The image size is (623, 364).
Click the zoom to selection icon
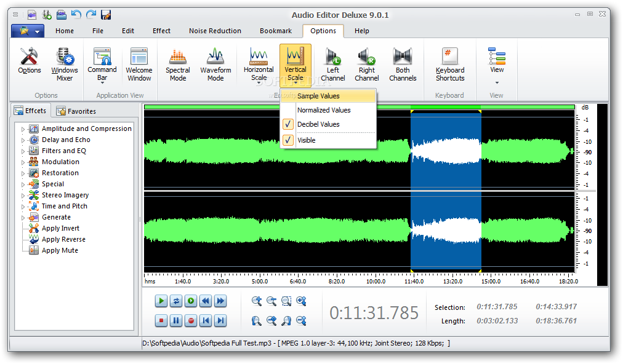pyautogui.click(x=286, y=301)
